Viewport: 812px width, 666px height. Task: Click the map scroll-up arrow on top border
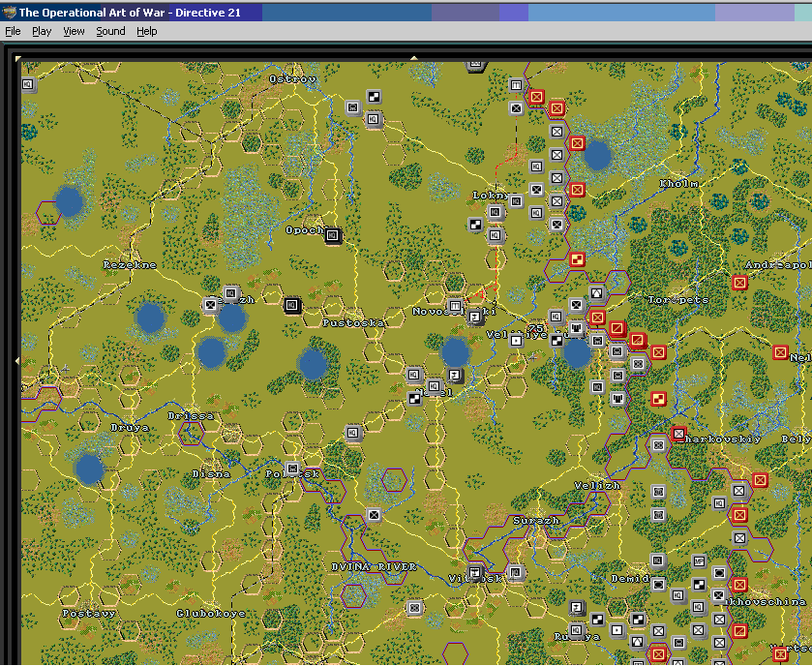click(413, 58)
